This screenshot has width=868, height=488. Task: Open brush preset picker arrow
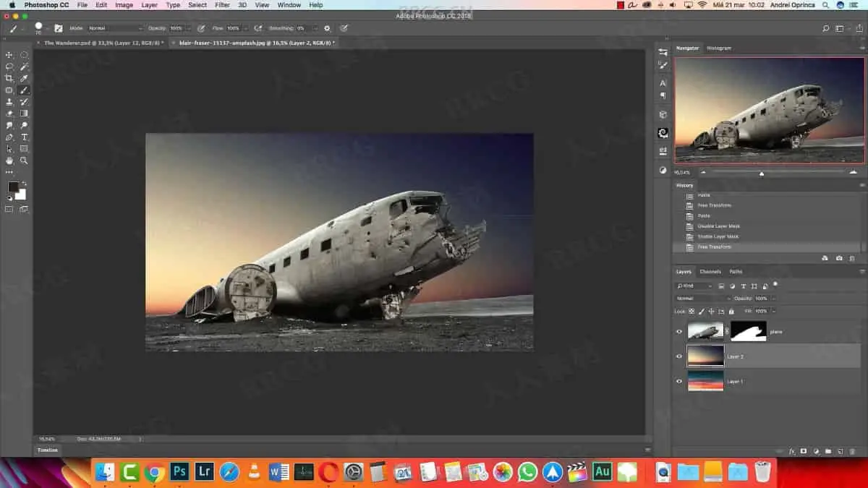(x=48, y=28)
